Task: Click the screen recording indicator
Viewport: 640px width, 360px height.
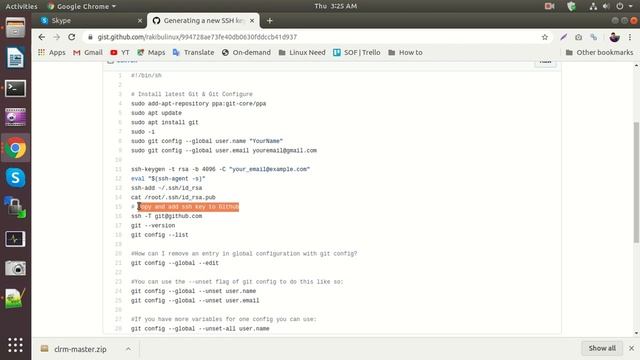Action: coord(549,6)
